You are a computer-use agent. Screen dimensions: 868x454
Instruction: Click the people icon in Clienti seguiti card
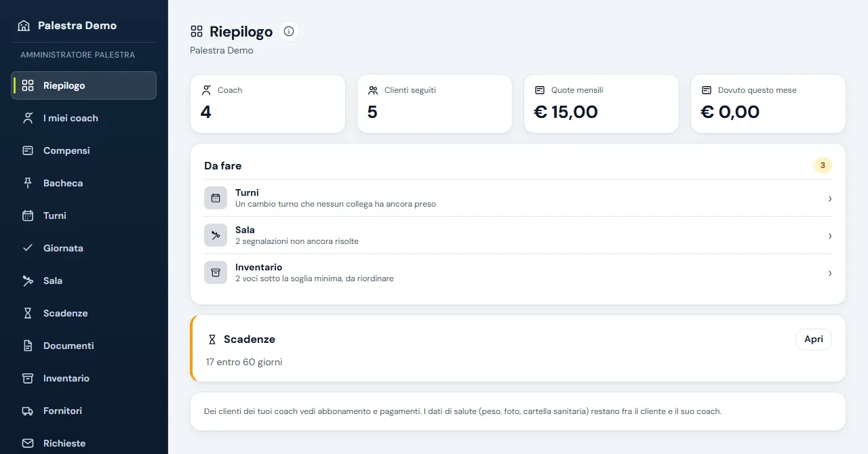pos(373,90)
